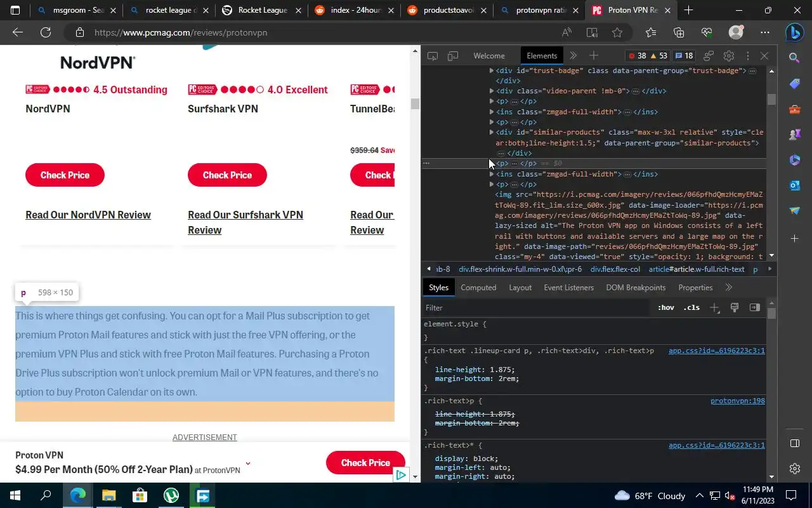Viewport: 812px width, 508px height.
Task: Open Favorites list in toolbar
Action: click(x=651, y=32)
